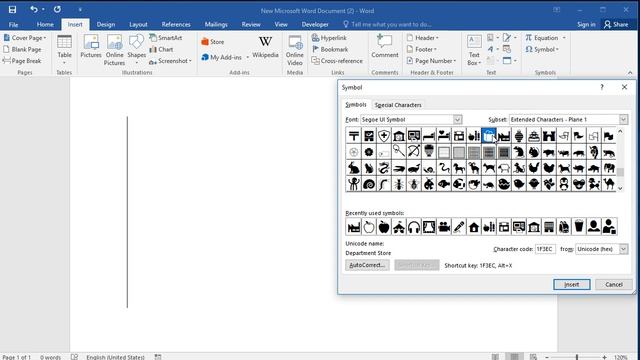The height and width of the screenshot is (360, 640).
Task: Select the bank building symbol in the grid
Action: pyautogui.click(x=399, y=136)
